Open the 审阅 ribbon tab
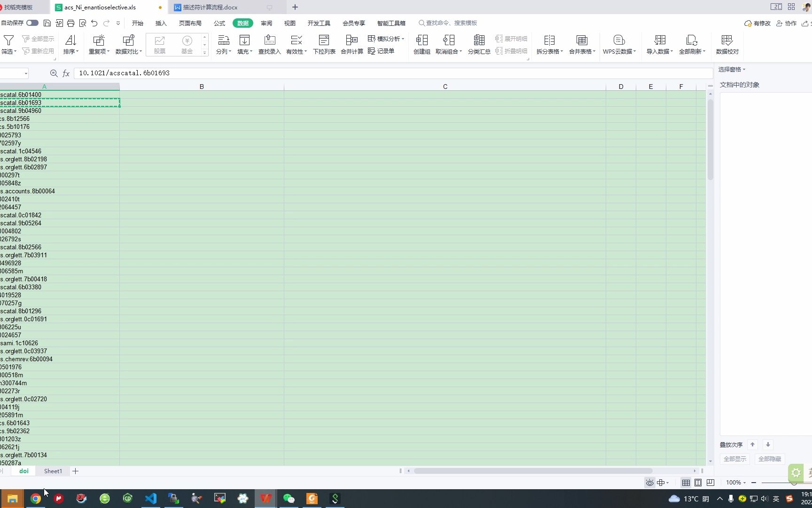The height and width of the screenshot is (508, 812). (266, 23)
